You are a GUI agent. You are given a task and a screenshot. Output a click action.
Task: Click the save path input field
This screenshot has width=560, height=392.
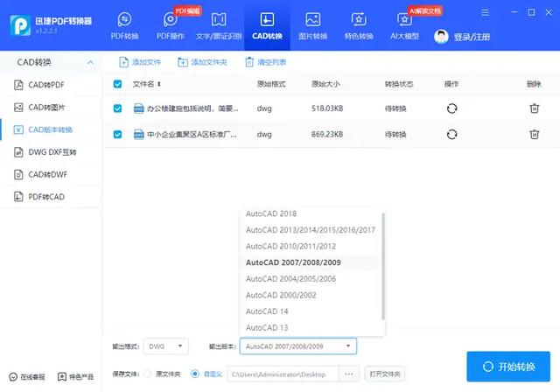[283, 374]
